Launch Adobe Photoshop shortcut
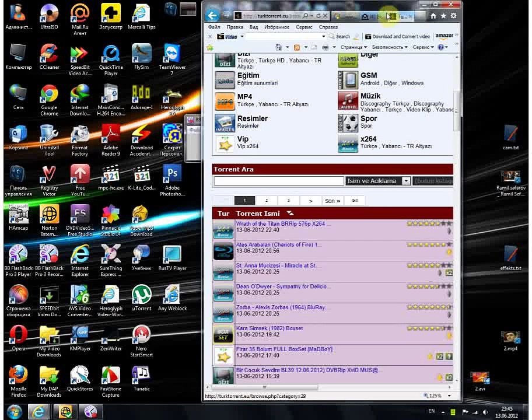 172,180
